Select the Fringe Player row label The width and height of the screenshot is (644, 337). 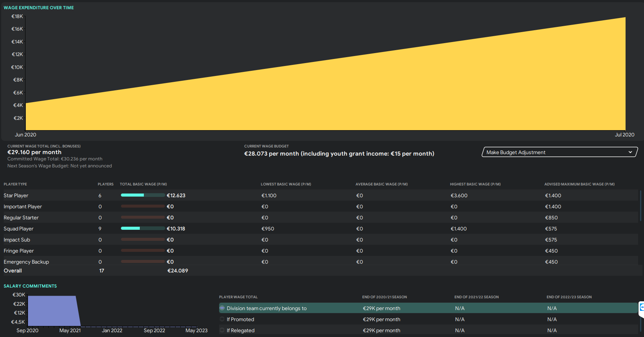coord(19,251)
